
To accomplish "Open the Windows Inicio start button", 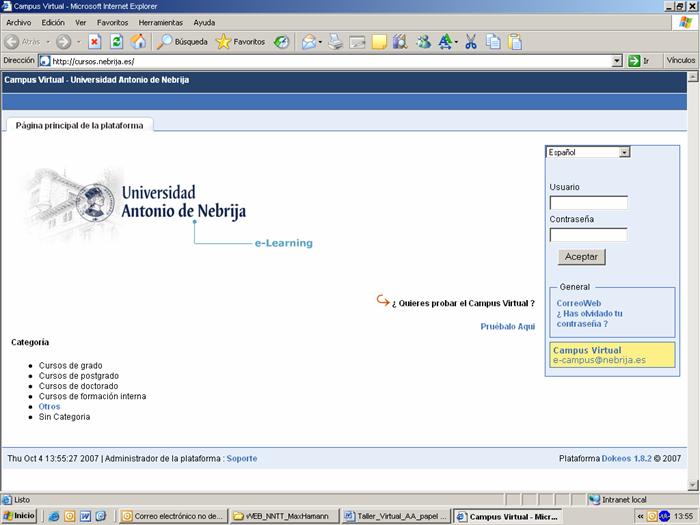I will tap(19, 516).
